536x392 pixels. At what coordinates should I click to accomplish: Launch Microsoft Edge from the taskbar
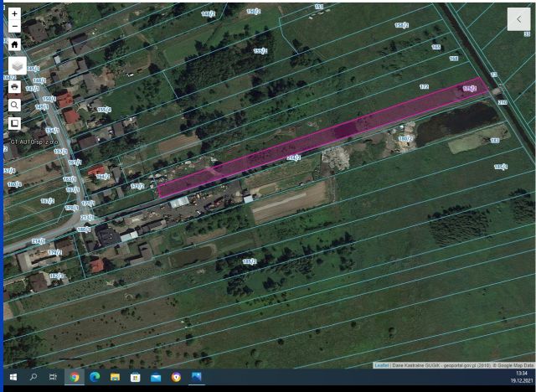coord(95,377)
